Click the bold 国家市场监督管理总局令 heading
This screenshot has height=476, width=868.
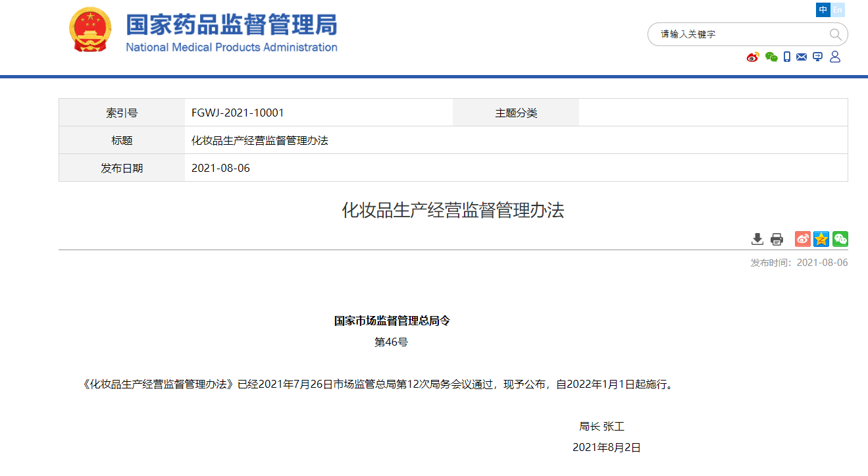click(x=392, y=321)
